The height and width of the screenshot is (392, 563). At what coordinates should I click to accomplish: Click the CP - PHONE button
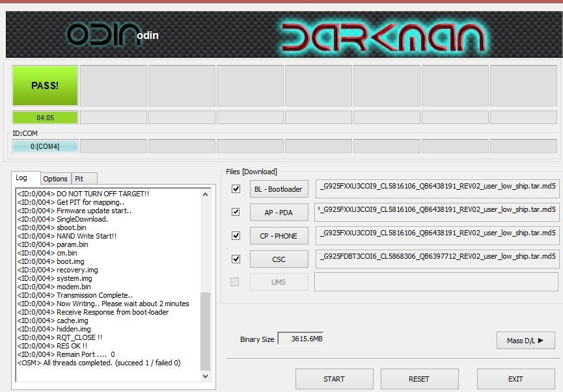pyautogui.click(x=279, y=235)
